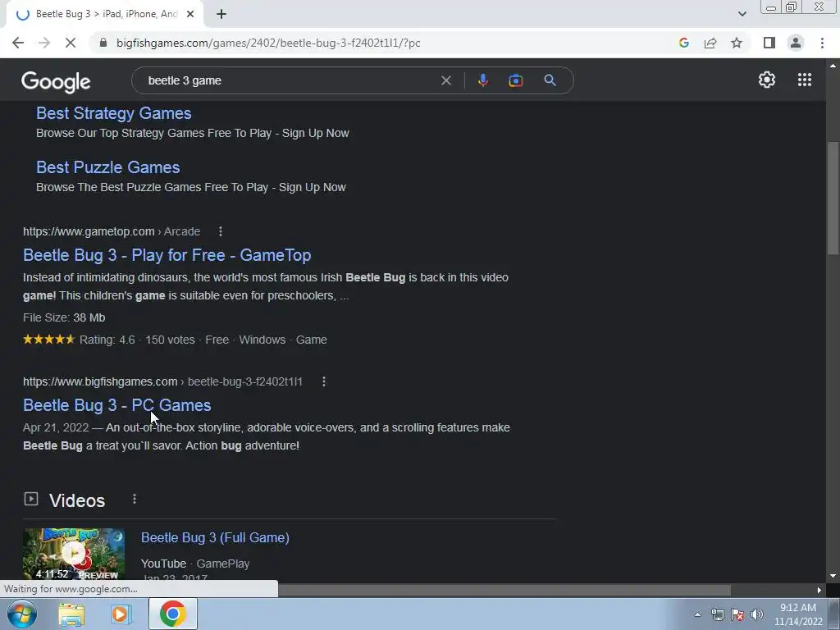Click the lock icon in address bar

click(x=104, y=43)
